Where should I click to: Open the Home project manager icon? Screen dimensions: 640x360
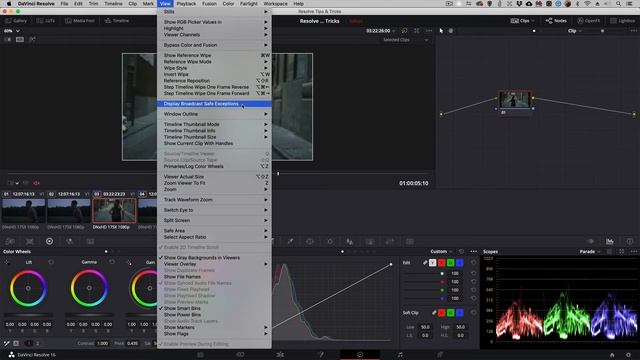click(x=612, y=355)
